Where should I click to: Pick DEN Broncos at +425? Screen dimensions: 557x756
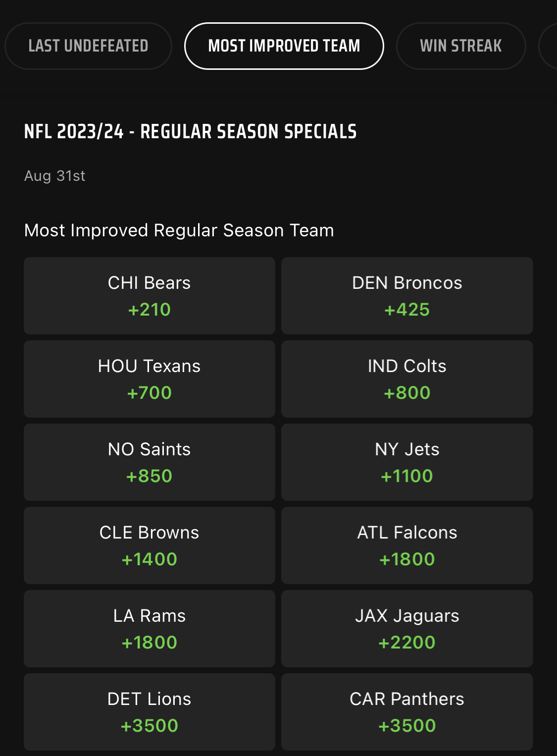click(x=407, y=296)
